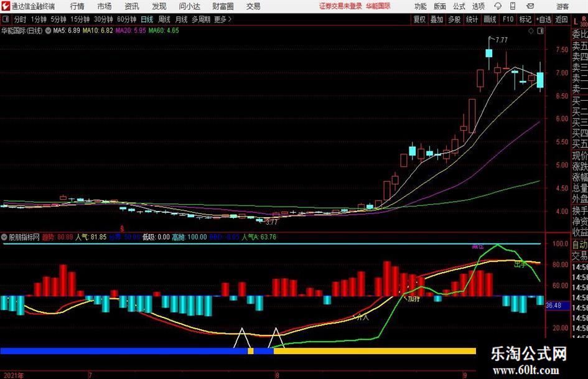Screen dimensions: 588x379
Task: Select the 多周期 tab
Action: coord(201,19)
